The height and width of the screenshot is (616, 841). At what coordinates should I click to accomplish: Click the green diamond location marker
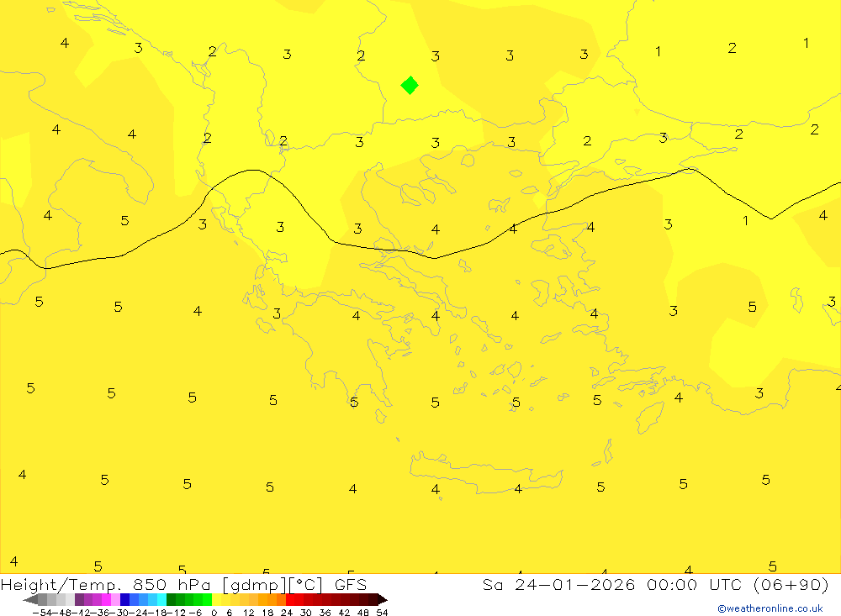pos(410,85)
